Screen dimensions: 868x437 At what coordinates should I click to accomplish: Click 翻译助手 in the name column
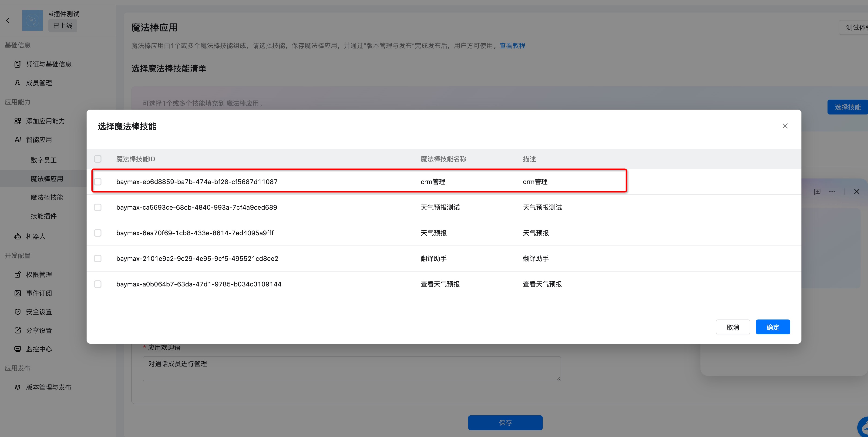click(434, 259)
